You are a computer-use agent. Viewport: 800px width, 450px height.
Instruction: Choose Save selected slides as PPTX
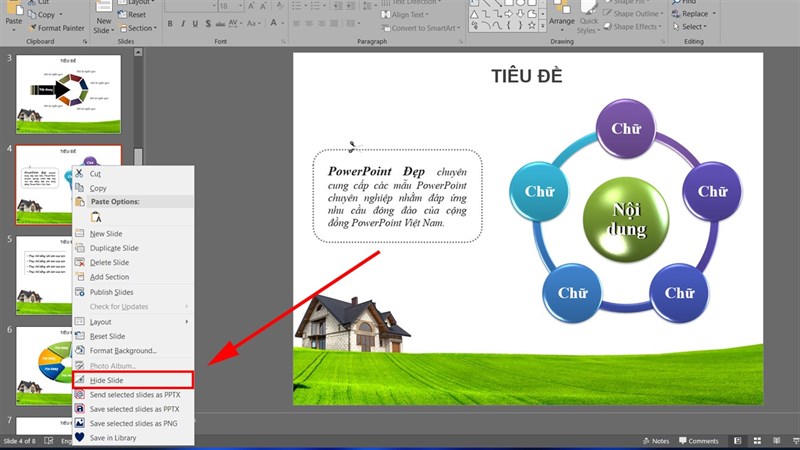pyautogui.click(x=133, y=409)
